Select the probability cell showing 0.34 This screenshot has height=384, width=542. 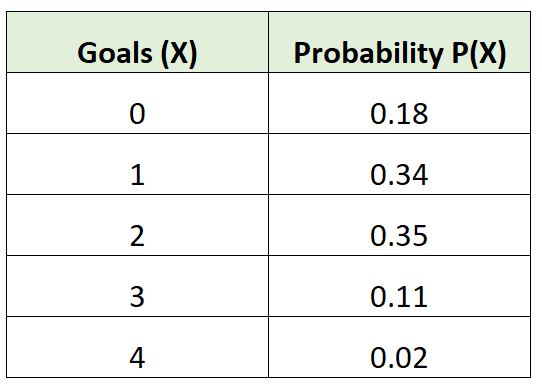click(x=399, y=164)
